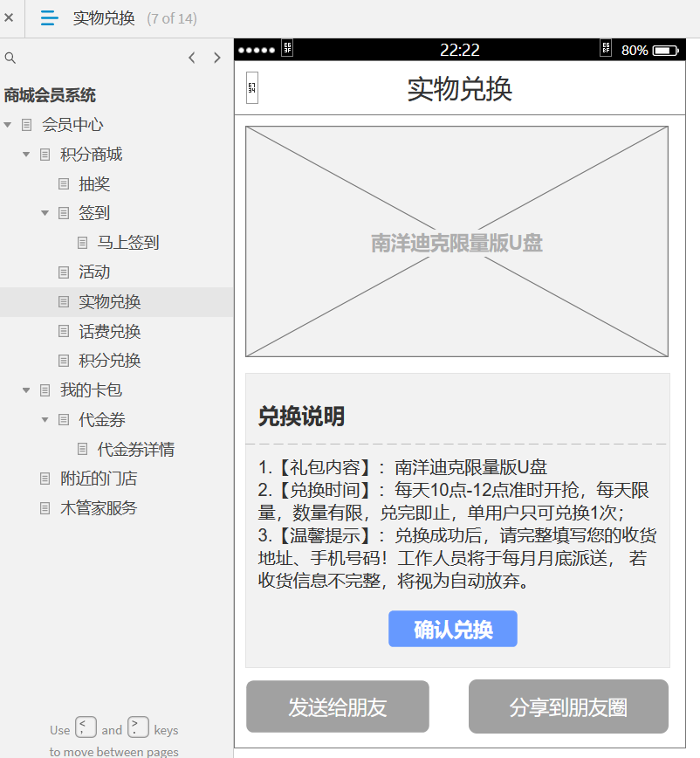Viewport: 700px width, 758px height.
Task: Open the sitemap search magnifier
Action: [x=10, y=58]
